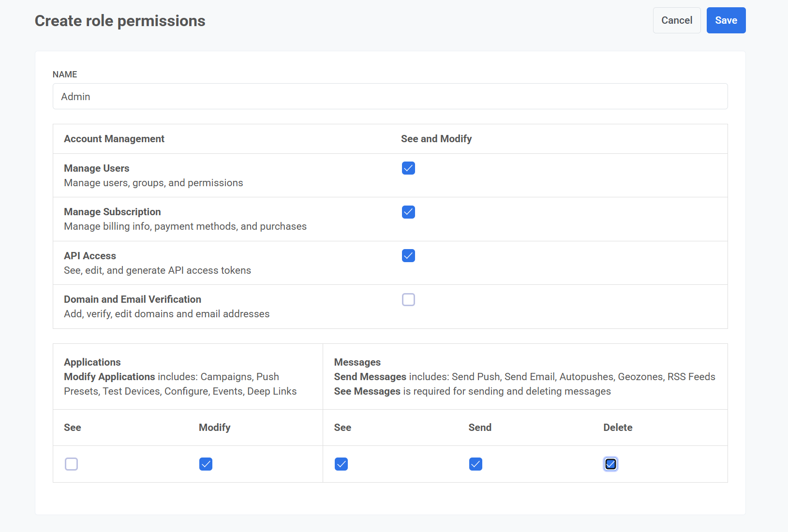Click the Messages section heading
Image resolution: width=788 pixels, height=532 pixels.
357,362
